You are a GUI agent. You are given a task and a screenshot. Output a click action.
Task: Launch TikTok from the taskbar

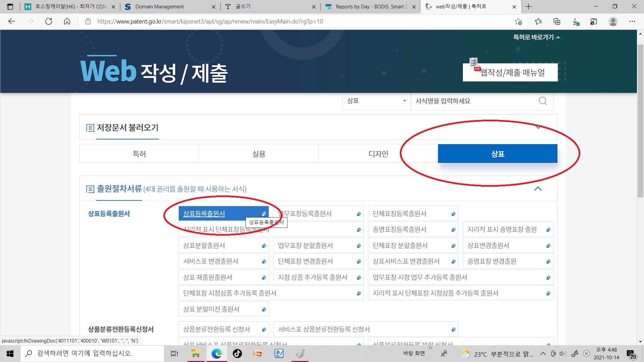[237, 354]
